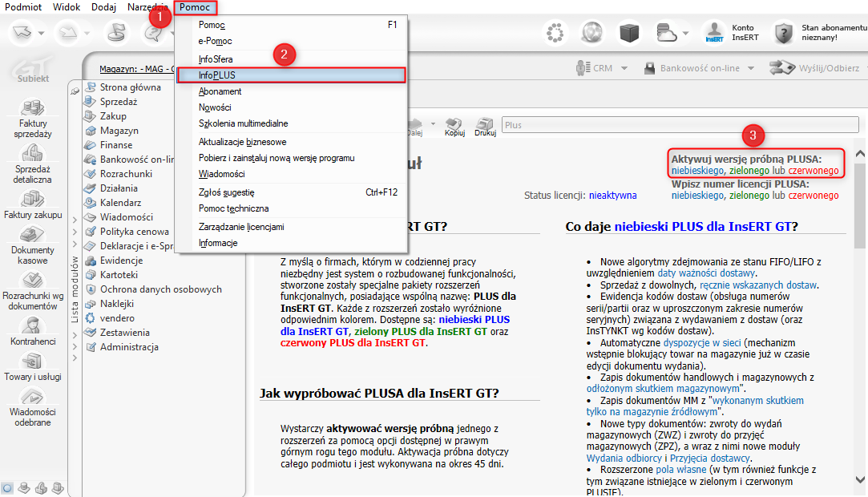Image resolution: width=868 pixels, height=497 pixels.
Task: Open dropdown next to cloud server icon
Action: click(685, 33)
